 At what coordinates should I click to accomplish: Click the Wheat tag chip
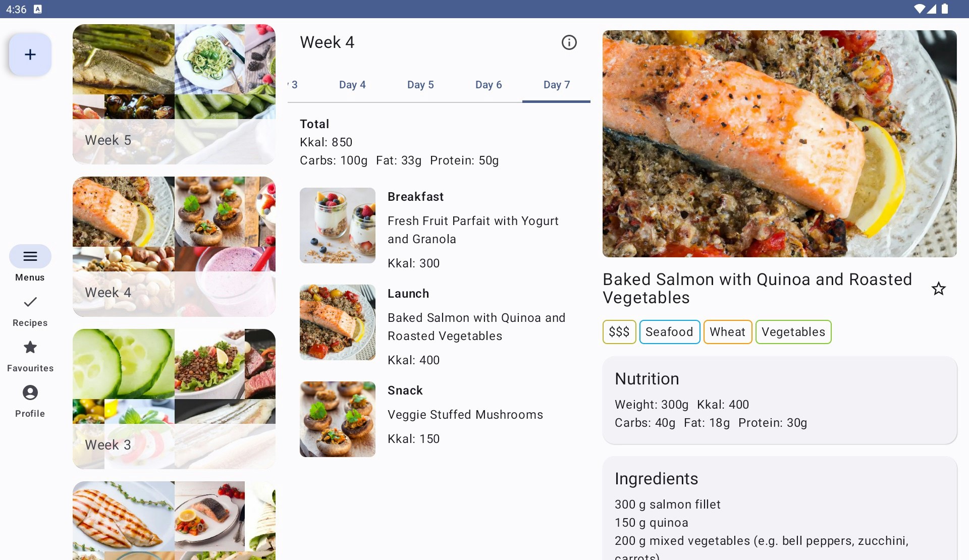[x=728, y=332]
